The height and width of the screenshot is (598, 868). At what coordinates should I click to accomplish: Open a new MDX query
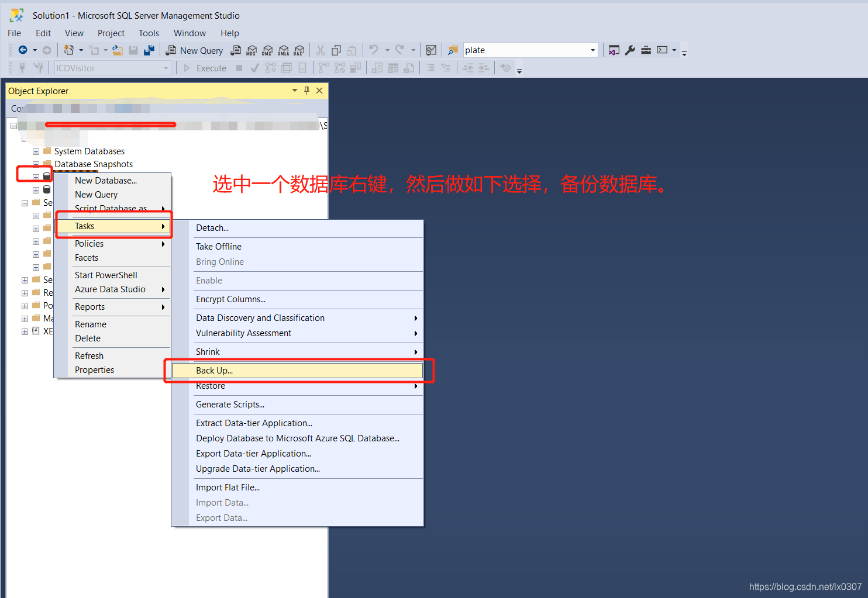pyautogui.click(x=252, y=50)
